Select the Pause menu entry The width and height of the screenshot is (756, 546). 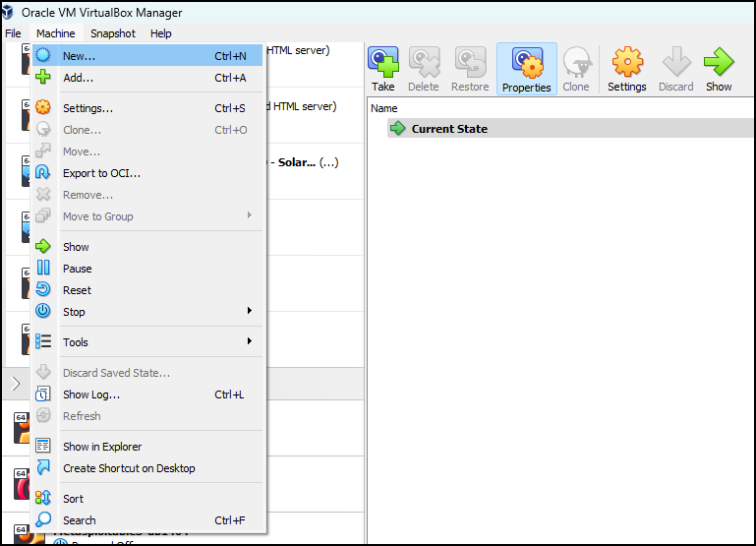coord(147,269)
